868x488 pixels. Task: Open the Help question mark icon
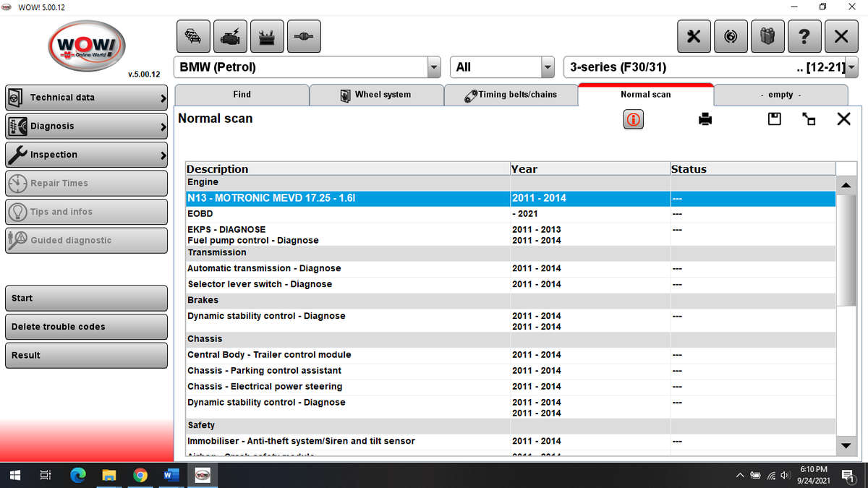click(x=804, y=36)
